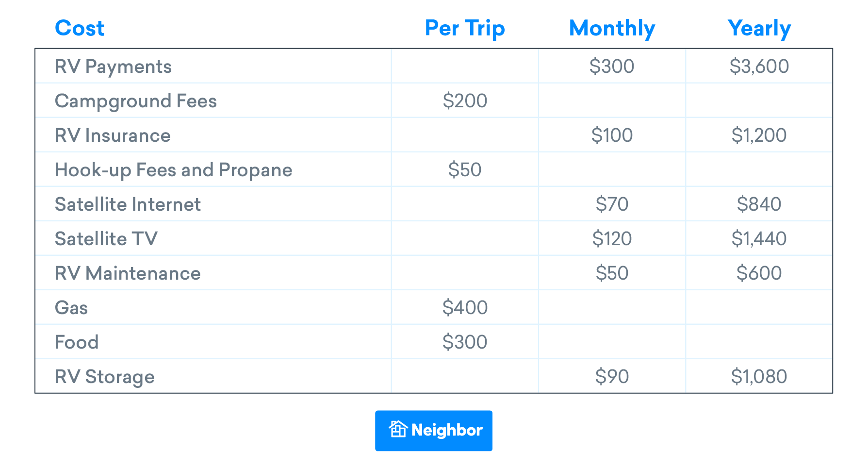Select the Per Trip column header
The height and width of the screenshot is (469, 868).
click(x=464, y=28)
